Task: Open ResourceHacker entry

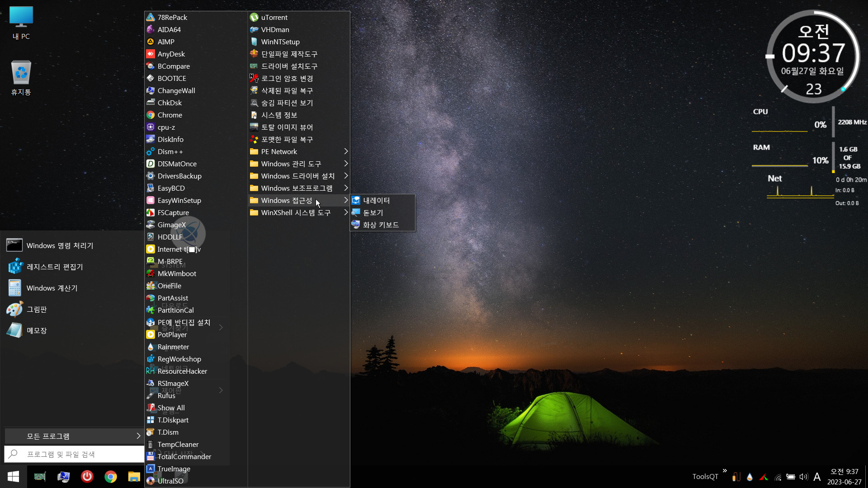Action: pos(196,371)
